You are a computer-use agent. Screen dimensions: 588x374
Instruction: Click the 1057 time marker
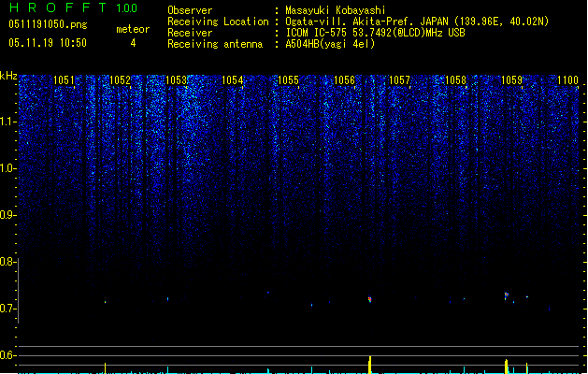click(x=399, y=80)
